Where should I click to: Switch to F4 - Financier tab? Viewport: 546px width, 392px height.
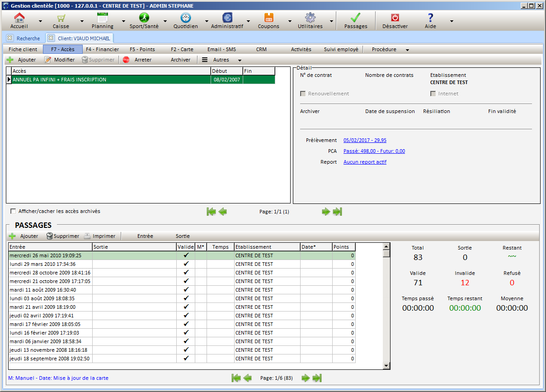coord(103,49)
